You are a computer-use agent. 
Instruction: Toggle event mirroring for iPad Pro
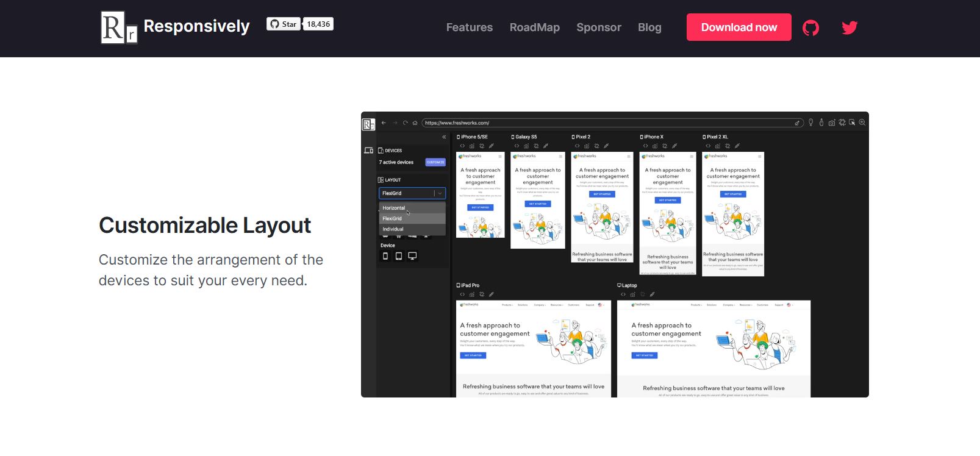[x=492, y=294]
